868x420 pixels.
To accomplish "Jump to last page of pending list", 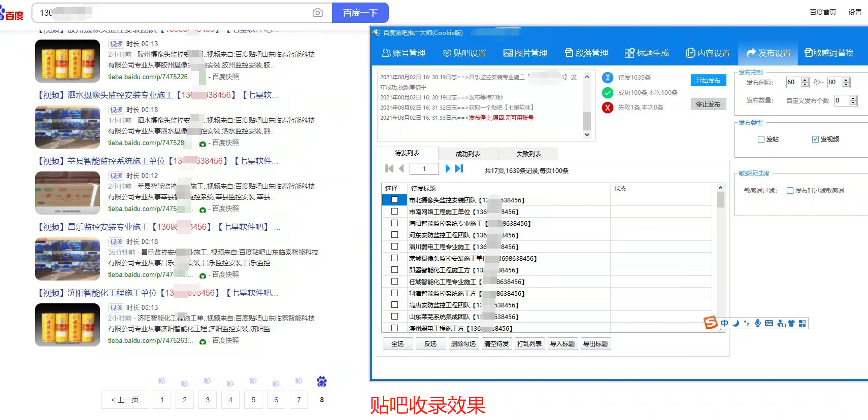I will (x=459, y=168).
